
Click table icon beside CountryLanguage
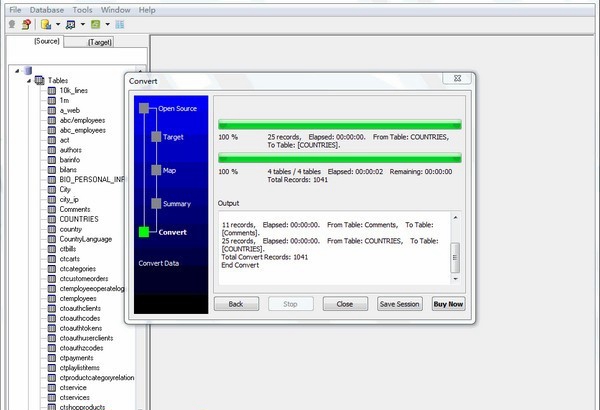pyautogui.click(x=52, y=239)
